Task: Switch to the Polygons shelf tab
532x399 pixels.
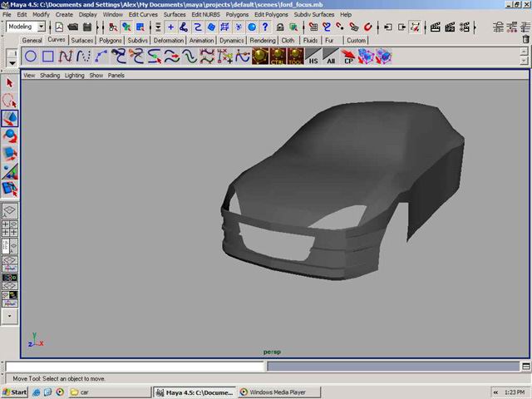Action: [x=111, y=40]
